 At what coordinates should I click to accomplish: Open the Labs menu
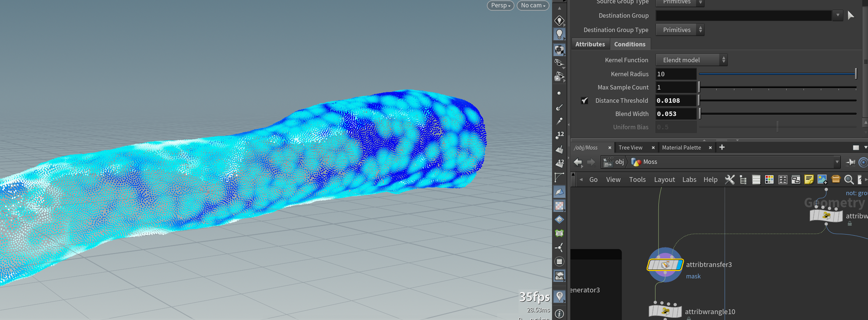click(689, 180)
